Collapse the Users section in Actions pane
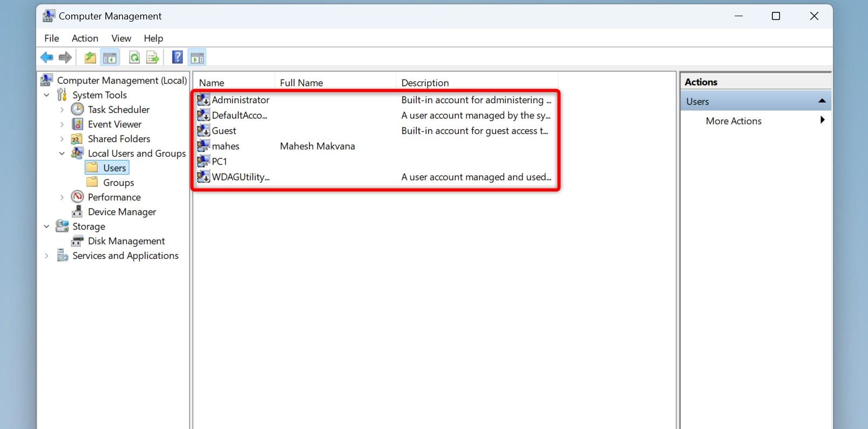The height and width of the screenshot is (429, 868). pyautogui.click(x=822, y=100)
